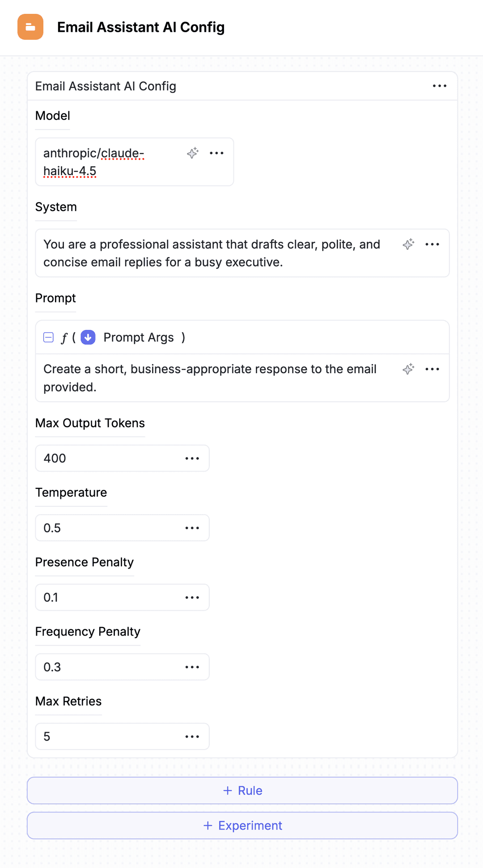
Task: Click the blue down-arrow Prompt Args selector
Action: point(88,337)
